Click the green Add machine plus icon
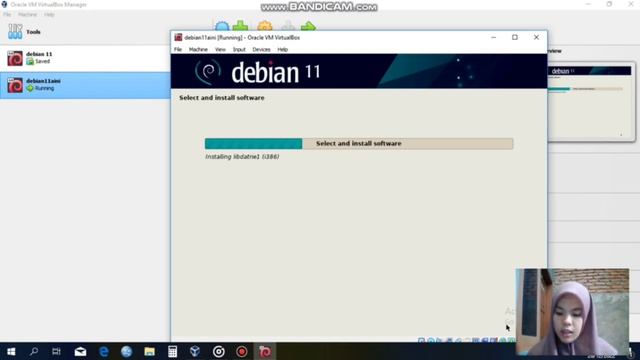The width and height of the screenshot is (640, 360). (241, 26)
